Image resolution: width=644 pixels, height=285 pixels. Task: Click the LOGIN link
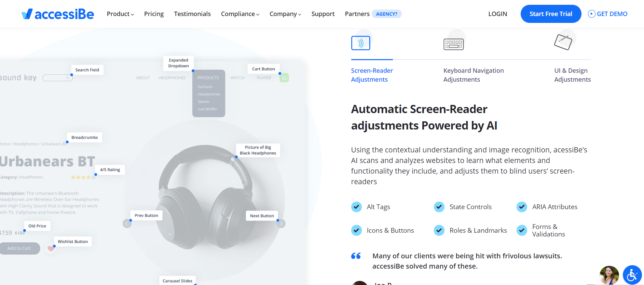pos(497,14)
